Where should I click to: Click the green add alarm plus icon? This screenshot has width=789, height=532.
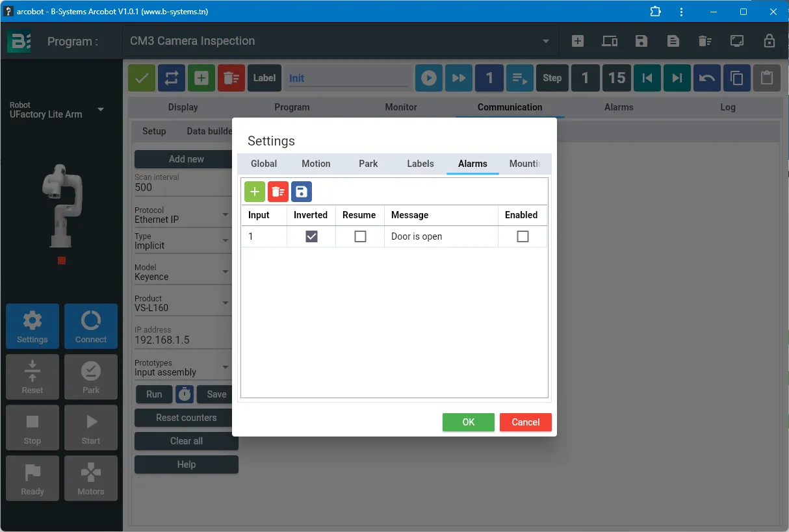[x=255, y=192]
